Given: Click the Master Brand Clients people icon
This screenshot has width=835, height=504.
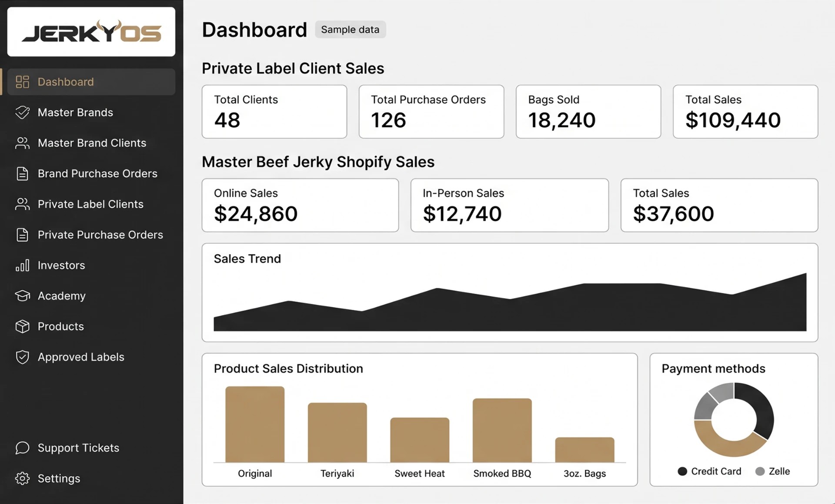Looking at the screenshot, I should click(x=22, y=143).
